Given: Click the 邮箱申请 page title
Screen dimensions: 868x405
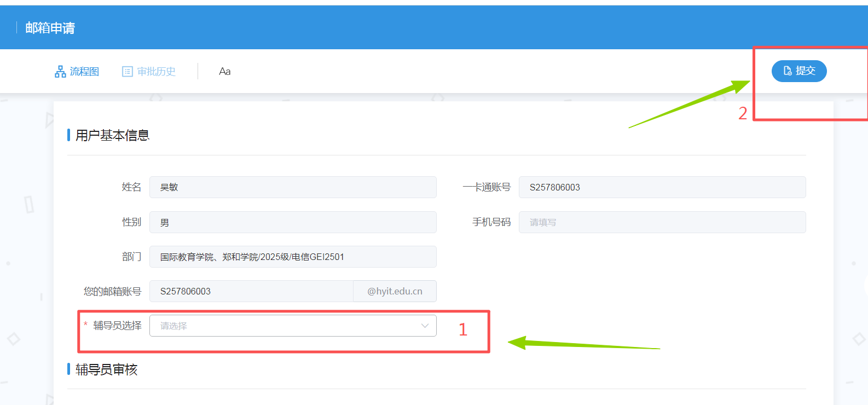Looking at the screenshot, I should [x=50, y=28].
